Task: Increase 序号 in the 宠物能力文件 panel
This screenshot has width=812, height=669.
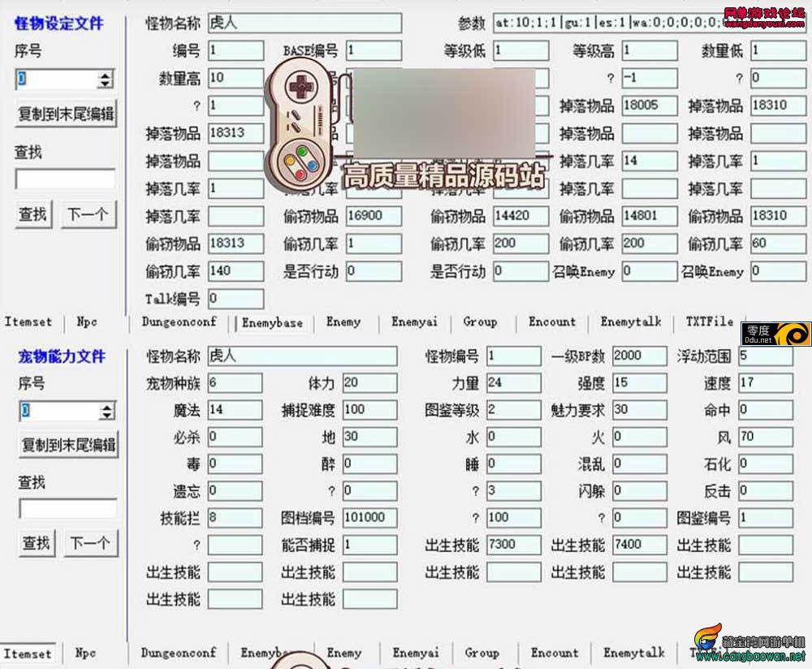Action: (107, 407)
